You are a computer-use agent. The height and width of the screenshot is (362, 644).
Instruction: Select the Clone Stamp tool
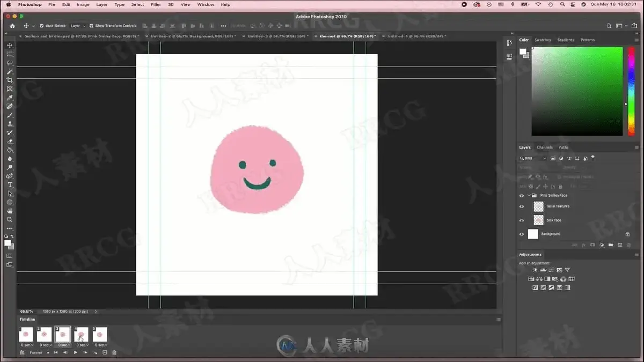point(10,124)
